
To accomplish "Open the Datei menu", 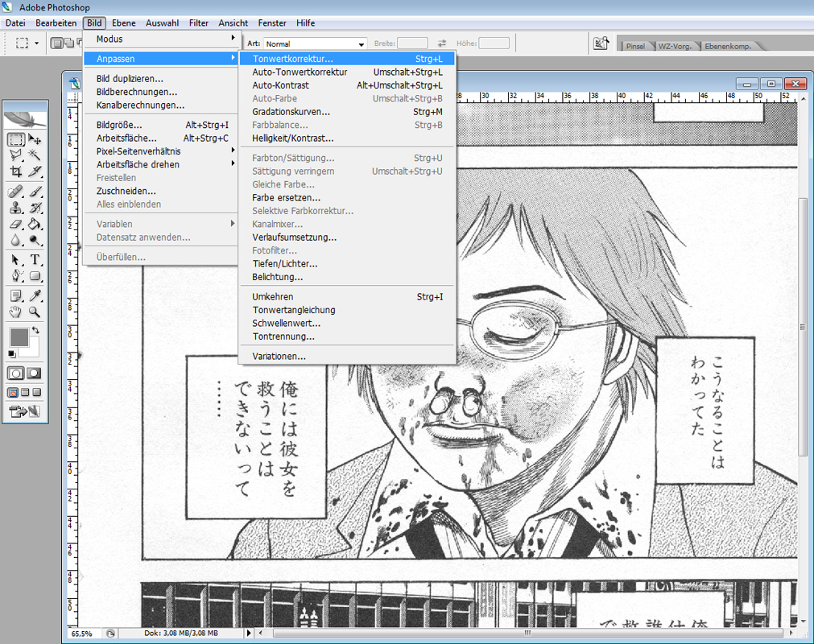I will coord(15,23).
